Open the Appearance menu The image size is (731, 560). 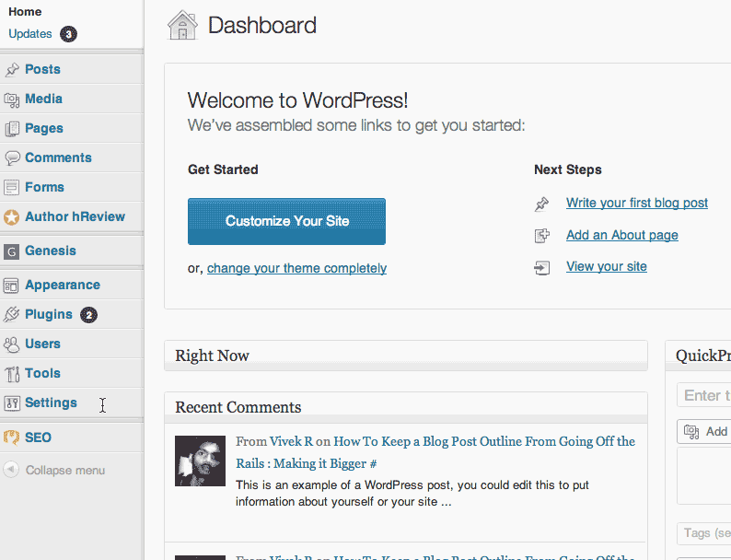coord(63,285)
